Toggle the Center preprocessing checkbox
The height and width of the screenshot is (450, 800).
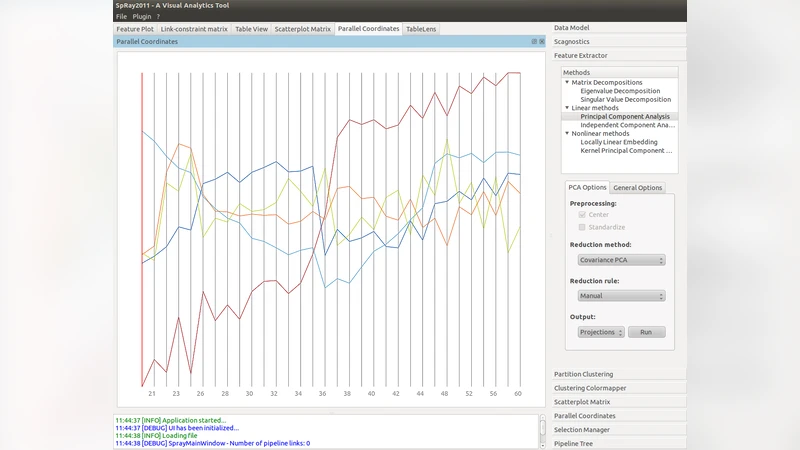[x=582, y=214]
